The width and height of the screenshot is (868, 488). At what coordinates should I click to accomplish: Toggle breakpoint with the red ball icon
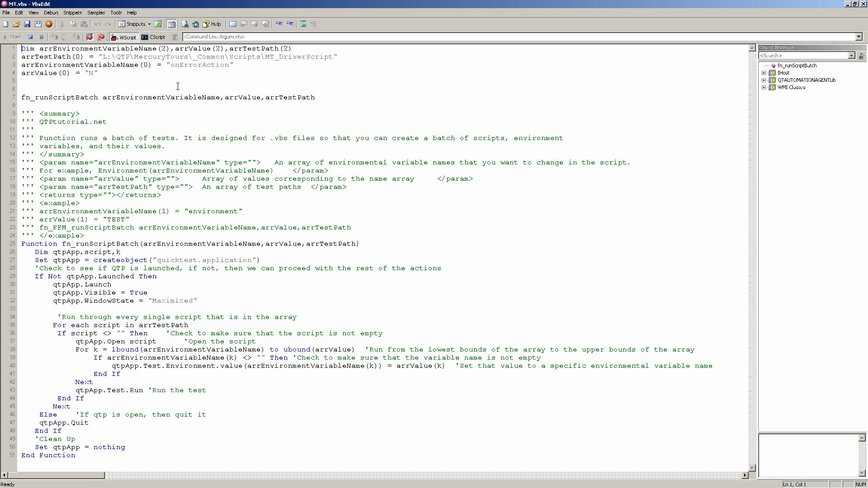[x=90, y=37]
